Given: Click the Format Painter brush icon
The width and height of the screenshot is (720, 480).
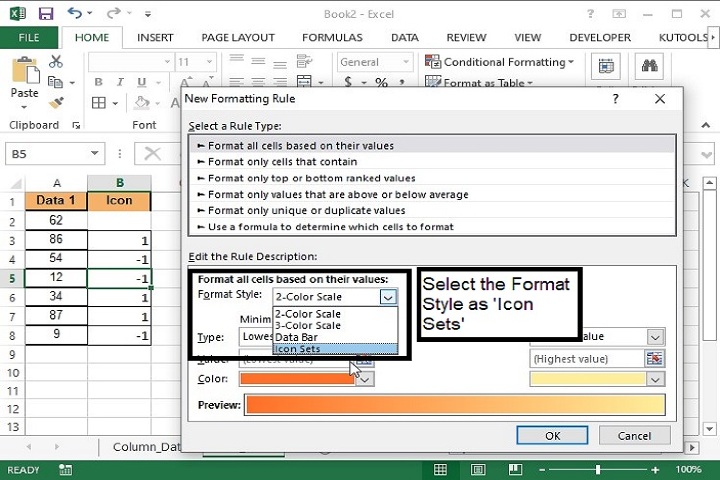Looking at the screenshot, I should tap(56, 102).
